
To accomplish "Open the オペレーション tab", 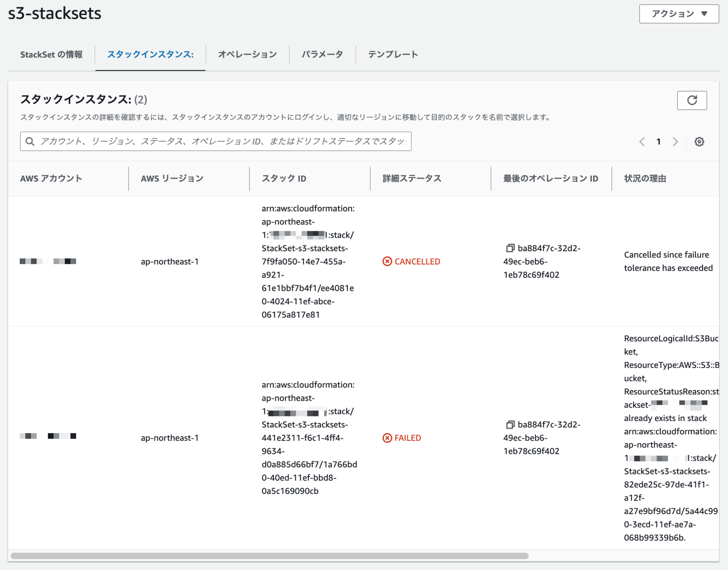I will pos(248,55).
